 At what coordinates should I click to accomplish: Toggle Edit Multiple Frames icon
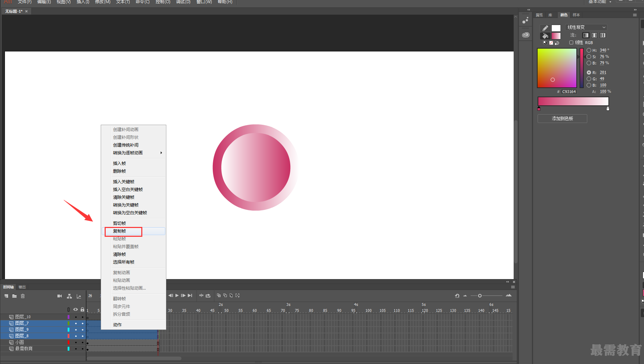pyautogui.click(x=231, y=295)
